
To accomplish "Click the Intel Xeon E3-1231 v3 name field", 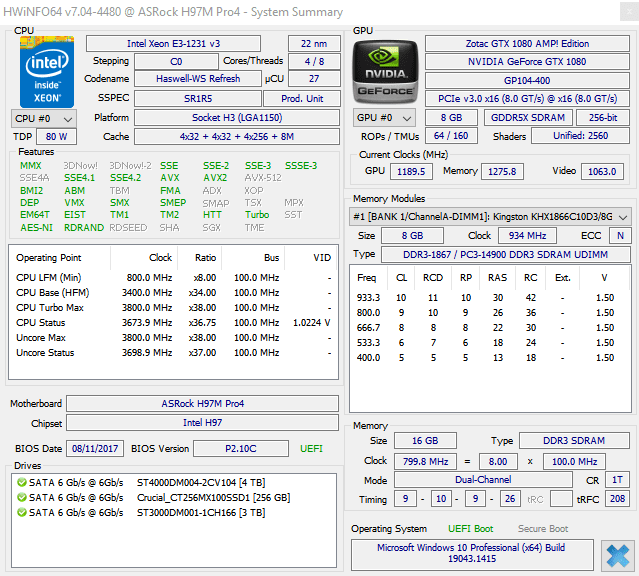I will (173, 44).
